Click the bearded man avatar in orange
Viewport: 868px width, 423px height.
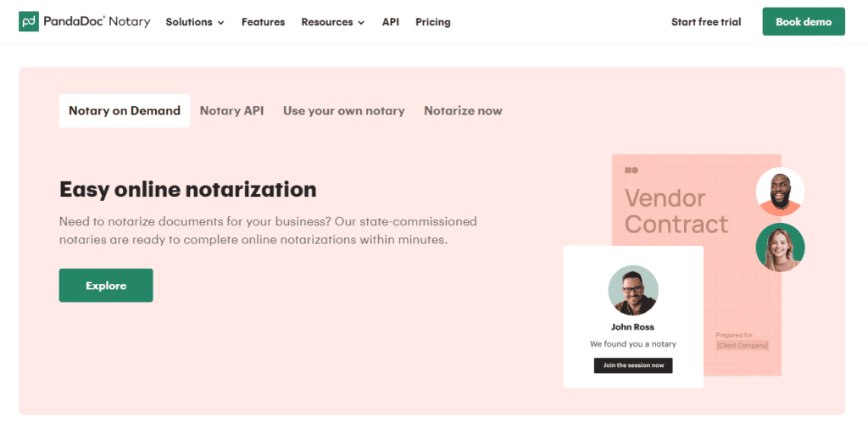tap(780, 192)
